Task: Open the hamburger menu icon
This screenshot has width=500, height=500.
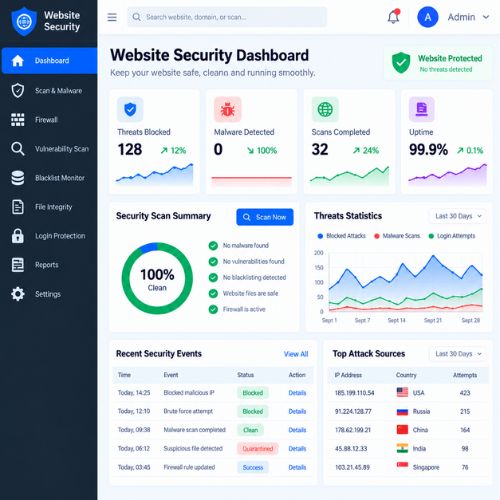Action: 112,17
